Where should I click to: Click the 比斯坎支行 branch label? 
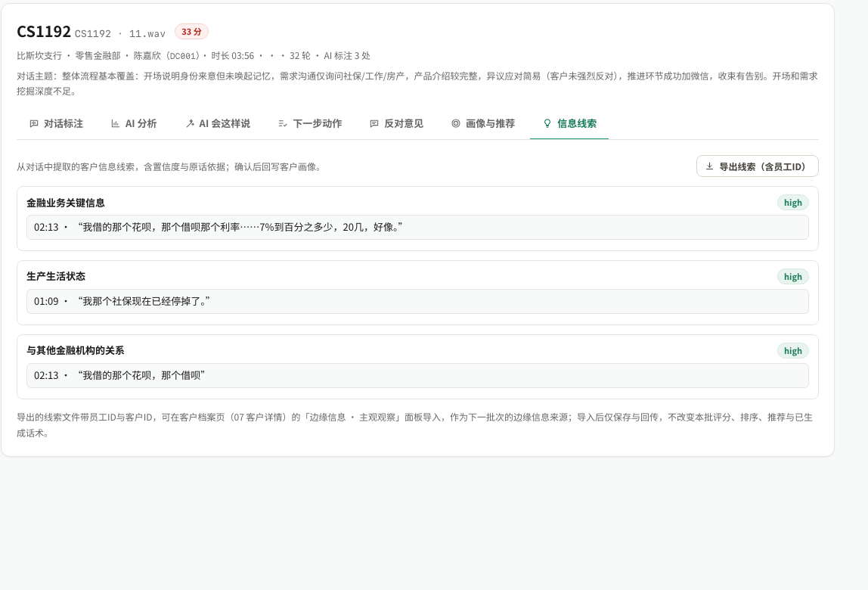pyautogui.click(x=39, y=56)
